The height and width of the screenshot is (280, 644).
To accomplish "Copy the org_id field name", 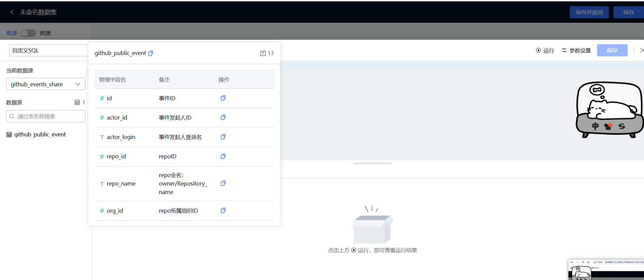I will tap(223, 211).
